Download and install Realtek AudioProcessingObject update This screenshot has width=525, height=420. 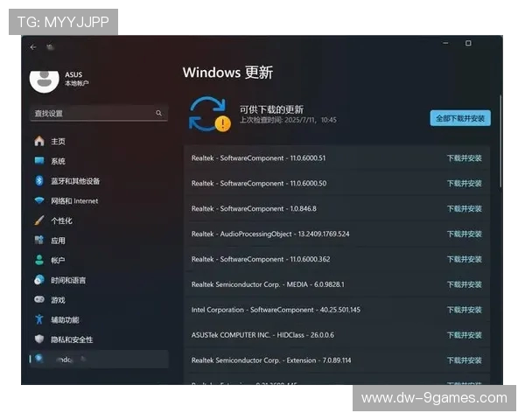click(x=464, y=234)
